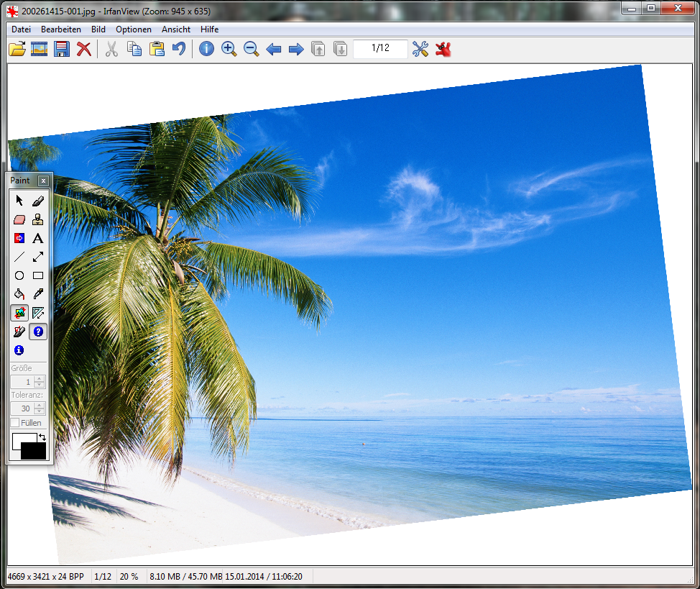Image resolution: width=700 pixels, height=589 pixels.
Task: Decrease Größe with its down stepper arrow
Action: coord(40,385)
